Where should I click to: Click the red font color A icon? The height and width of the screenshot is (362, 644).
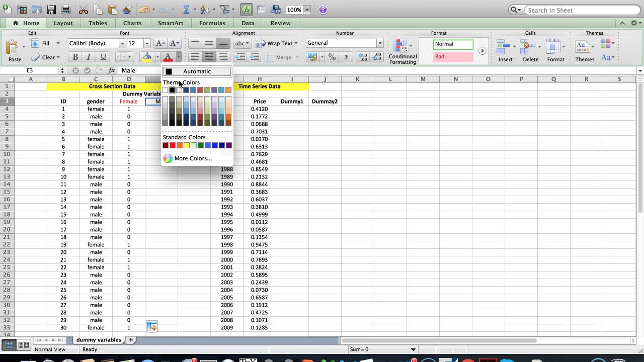169,57
